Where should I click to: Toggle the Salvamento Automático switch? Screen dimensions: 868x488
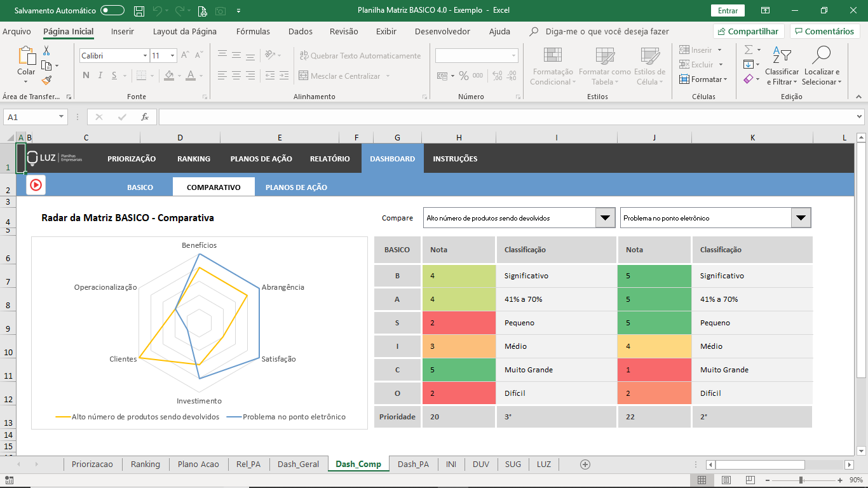[112, 11]
